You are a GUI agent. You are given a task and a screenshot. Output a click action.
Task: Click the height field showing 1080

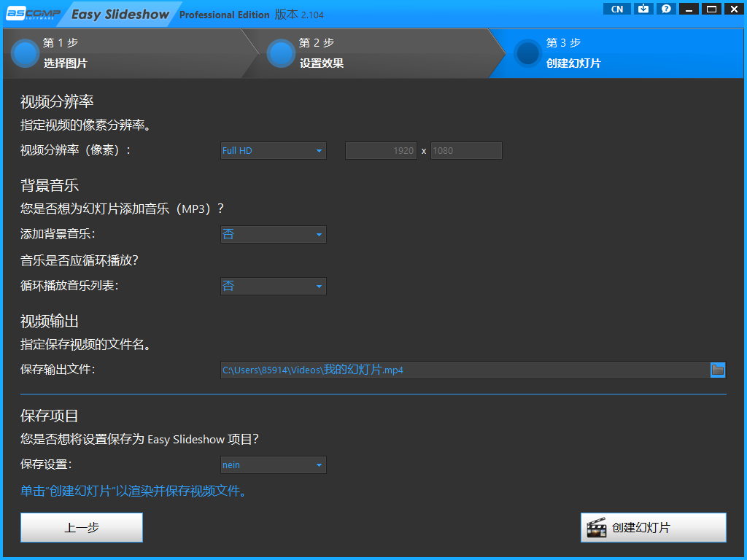pyautogui.click(x=466, y=150)
